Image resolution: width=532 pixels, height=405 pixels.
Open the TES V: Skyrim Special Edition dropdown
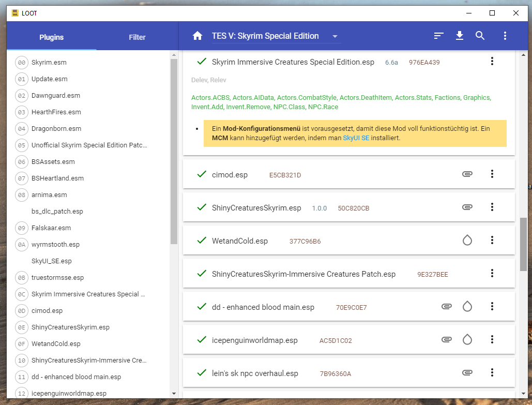[x=275, y=36]
